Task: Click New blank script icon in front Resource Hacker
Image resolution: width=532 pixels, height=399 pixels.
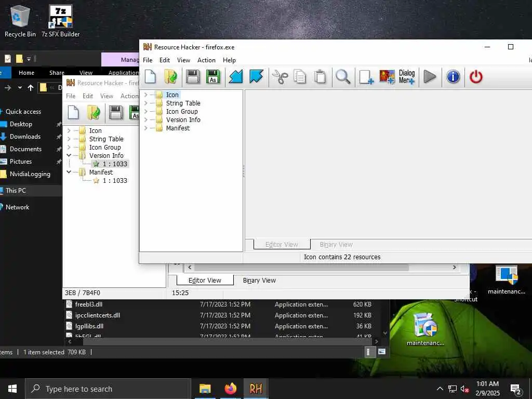Action: [150, 77]
